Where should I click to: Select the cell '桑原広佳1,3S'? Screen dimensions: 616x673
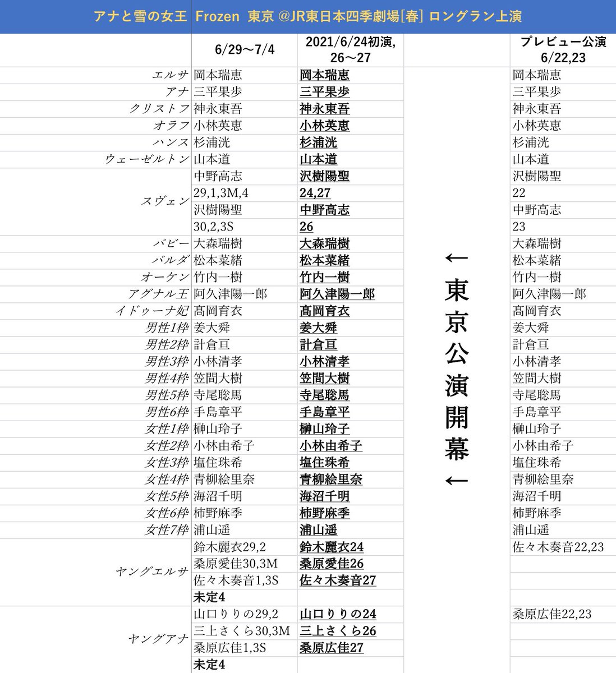coord(245,648)
